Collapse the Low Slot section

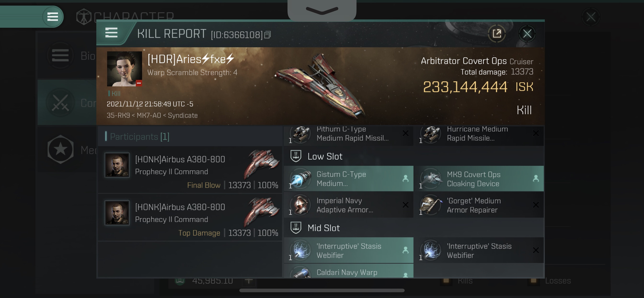click(x=324, y=156)
